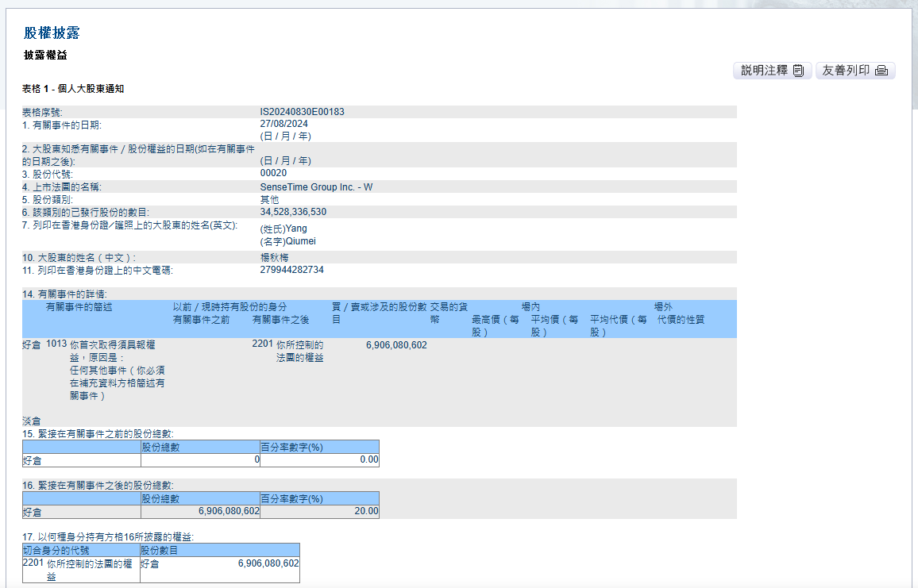Select form serial number IS20240830E00183
This screenshot has height=588, width=918.
(302, 112)
